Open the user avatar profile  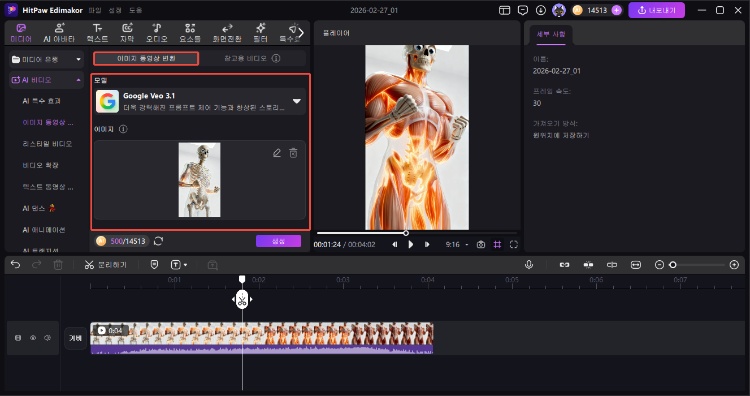[x=559, y=10]
